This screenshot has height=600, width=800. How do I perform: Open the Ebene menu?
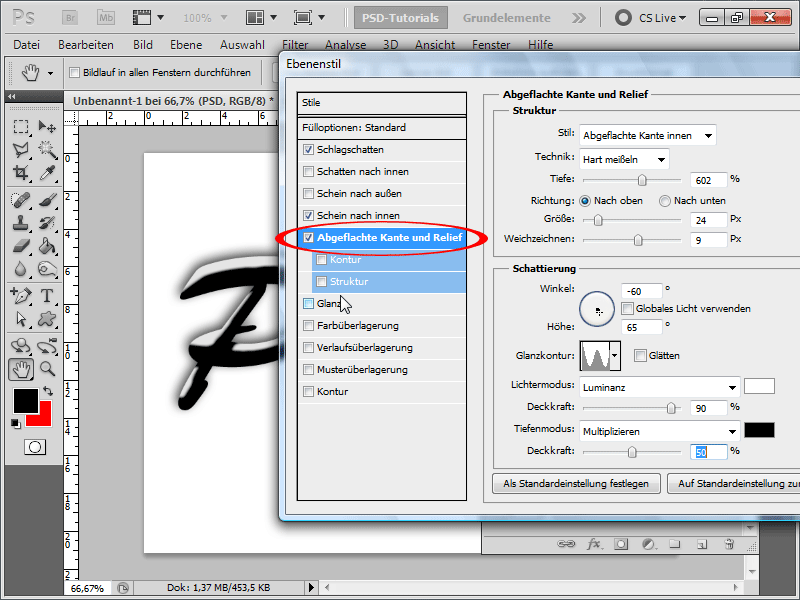pyautogui.click(x=186, y=45)
